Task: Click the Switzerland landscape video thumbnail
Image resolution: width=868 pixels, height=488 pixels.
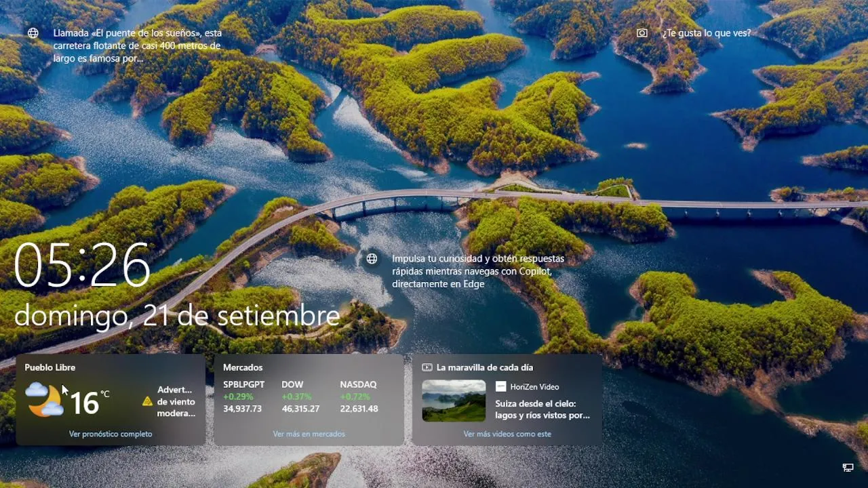Action: (454, 401)
